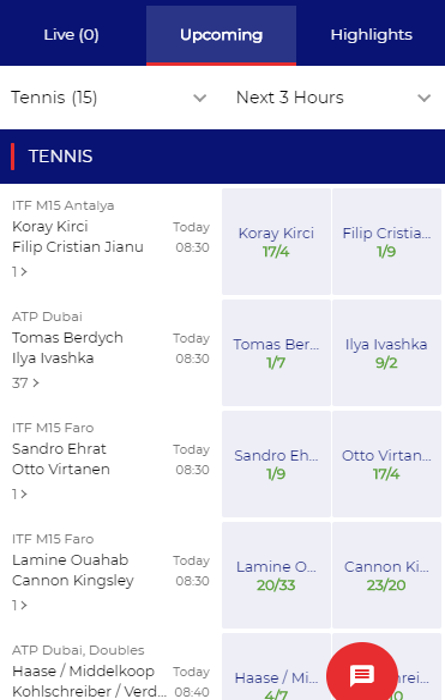This screenshot has width=445, height=700.
Task: Select Haase / Middelkoop odds 4/7
Action: tap(276, 667)
